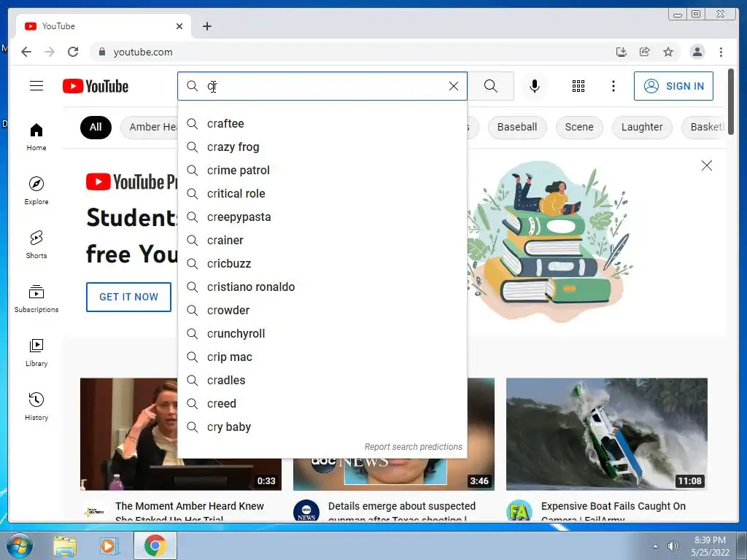Choose the cricbuzz suggestion
747x560 pixels.
pos(322,263)
